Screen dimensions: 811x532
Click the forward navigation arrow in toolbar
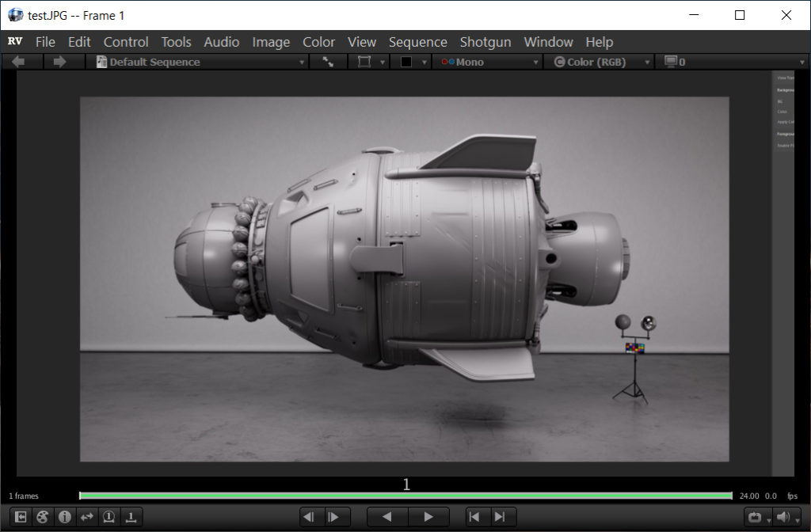pyautogui.click(x=59, y=62)
